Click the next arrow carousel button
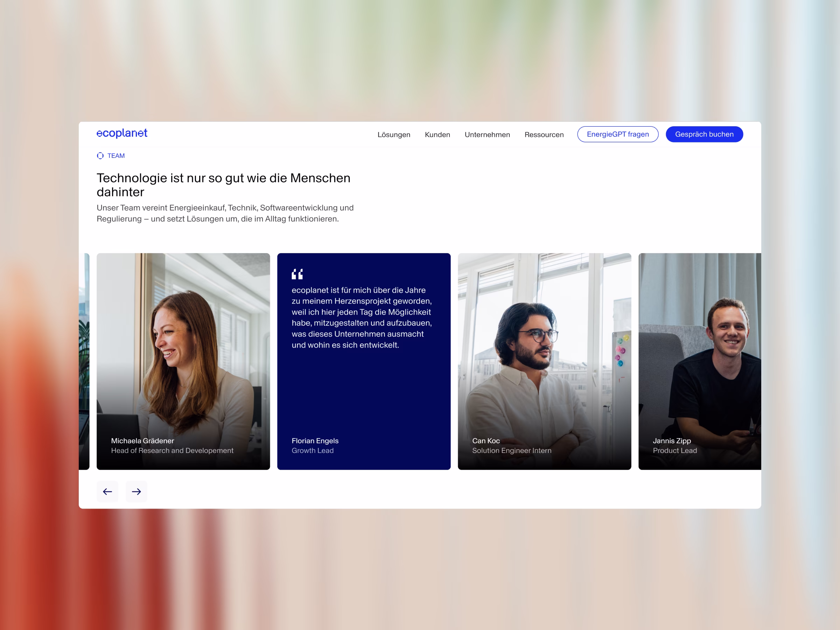The image size is (840, 630). click(x=136, y=491)
